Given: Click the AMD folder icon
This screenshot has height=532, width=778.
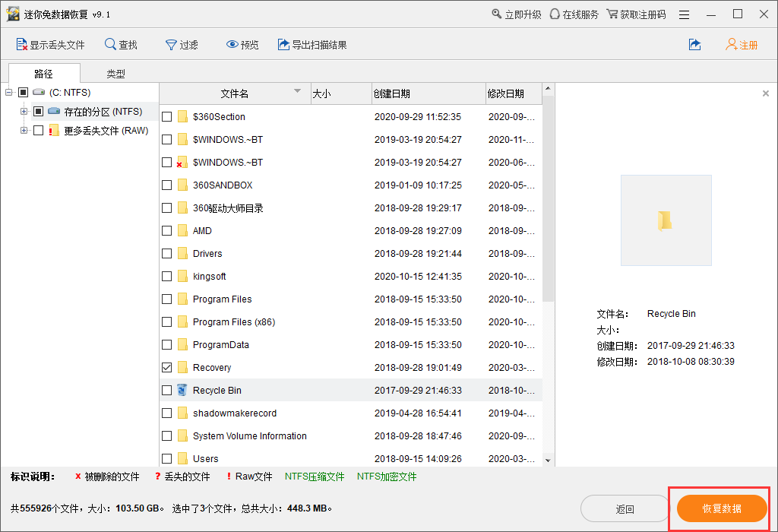Looking at the screenshot, I should pos(182,231).
